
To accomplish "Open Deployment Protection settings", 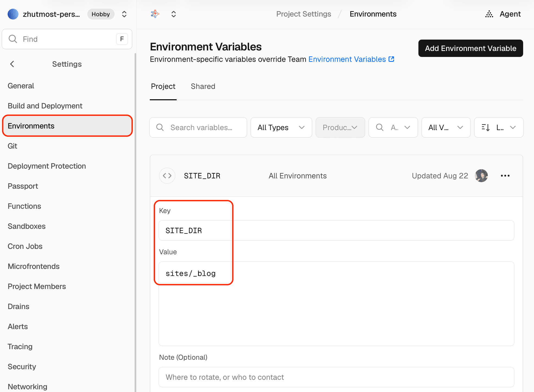I will (x=47, y=166).
